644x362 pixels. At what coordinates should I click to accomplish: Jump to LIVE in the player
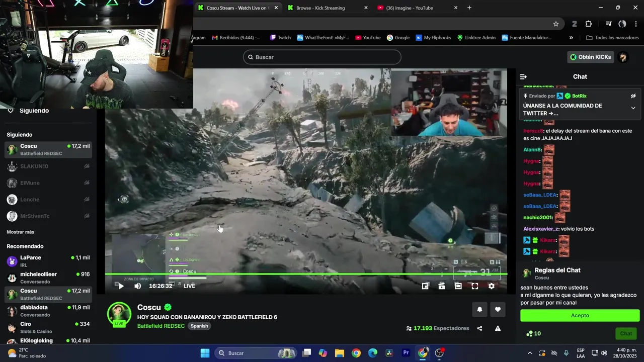[189, 286]
